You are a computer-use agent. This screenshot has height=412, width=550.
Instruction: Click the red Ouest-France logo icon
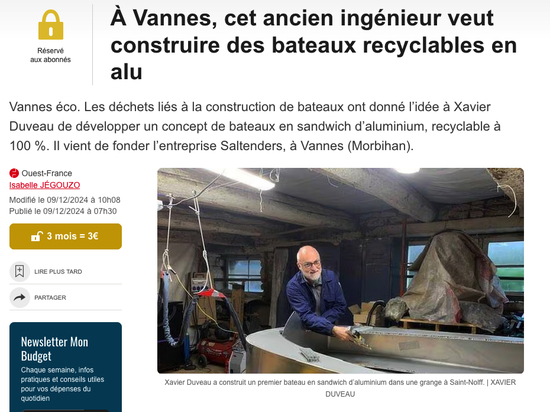point(14,173)
